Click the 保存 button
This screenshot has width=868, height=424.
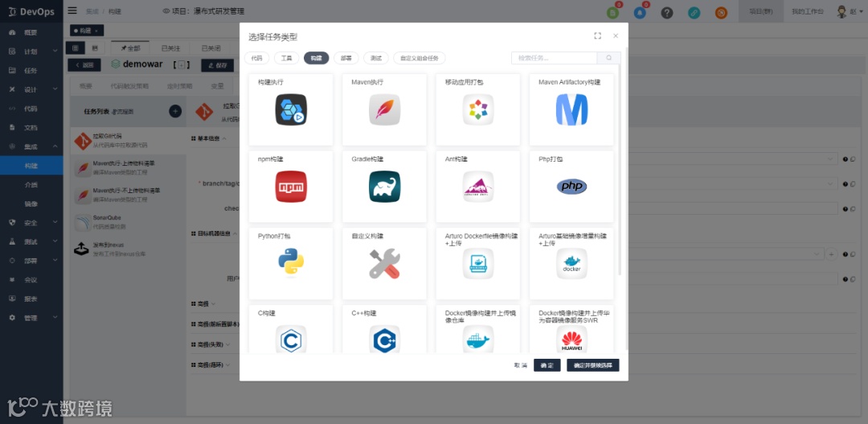pyautogui.click(x=218, y=65)
